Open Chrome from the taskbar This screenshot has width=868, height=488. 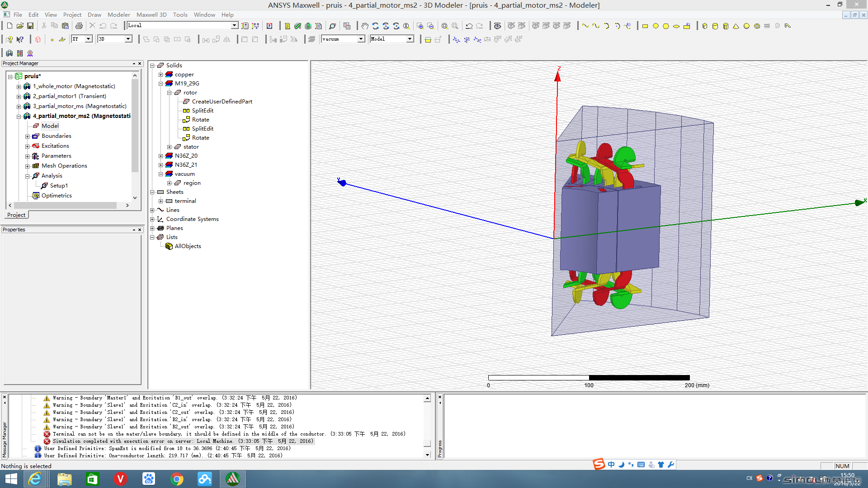[177, 479]
